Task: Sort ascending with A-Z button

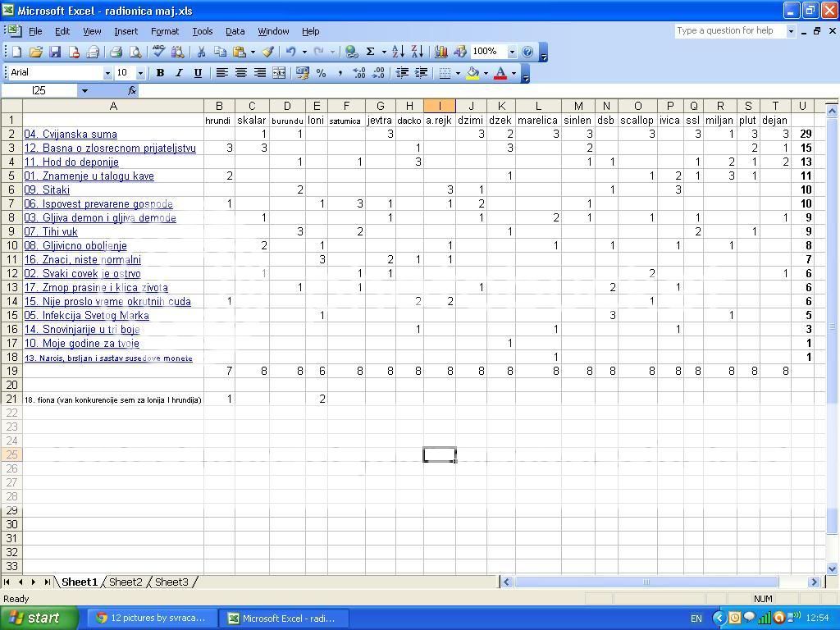Action: pos(398,52)
